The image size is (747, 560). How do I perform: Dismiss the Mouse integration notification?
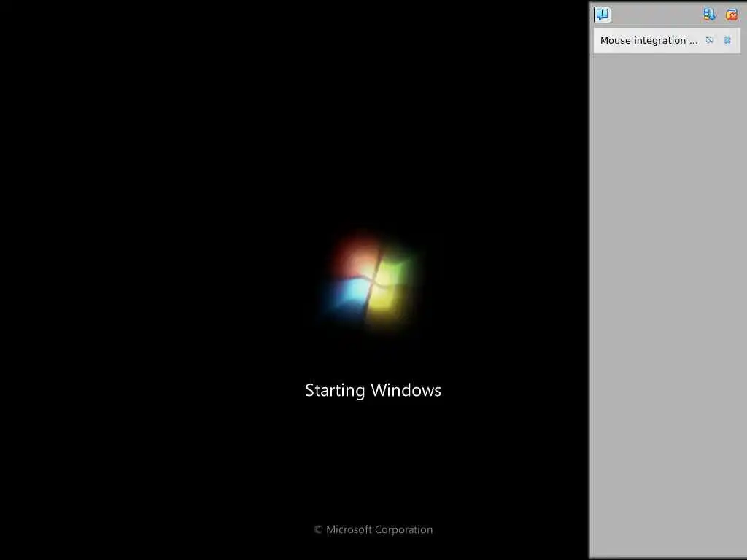pyautogui.click(x=727, y=41)
